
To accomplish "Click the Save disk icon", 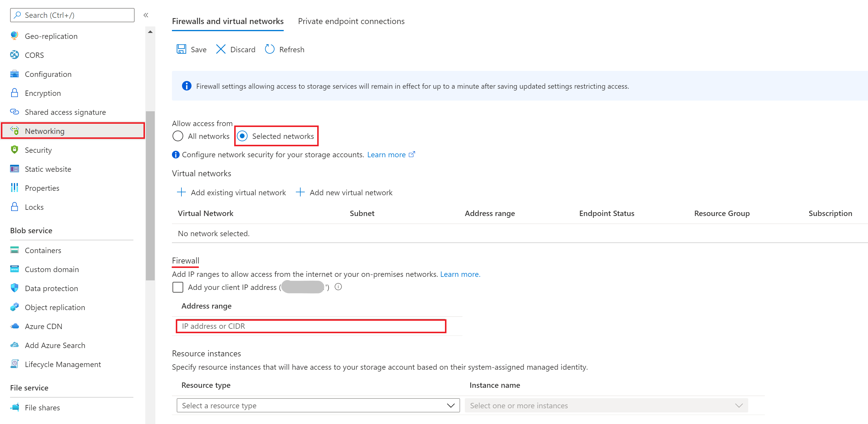I will [181, 49].
